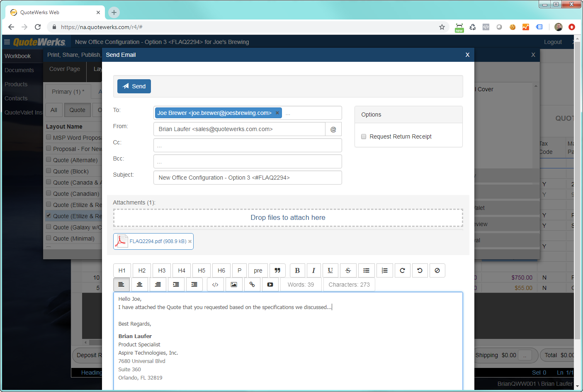583x392 pixels.
Task: Insert a video into the email
Action: point(270,285)
